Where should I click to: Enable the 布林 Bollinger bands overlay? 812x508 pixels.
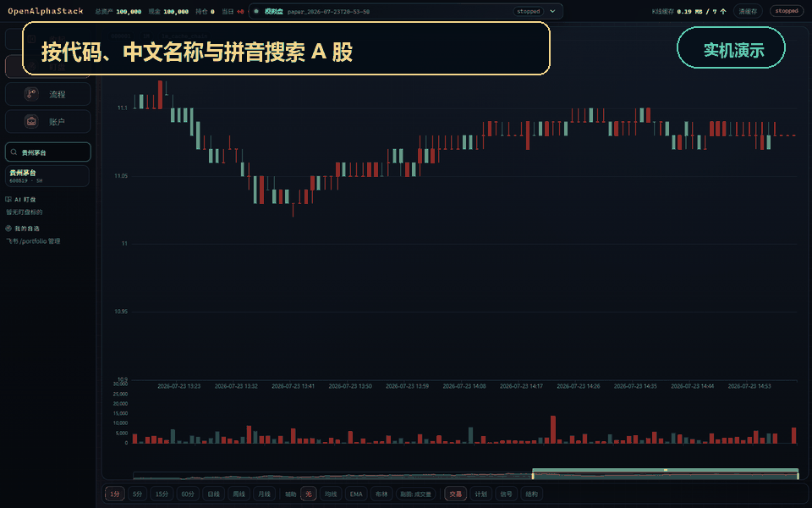click(381, 494)
